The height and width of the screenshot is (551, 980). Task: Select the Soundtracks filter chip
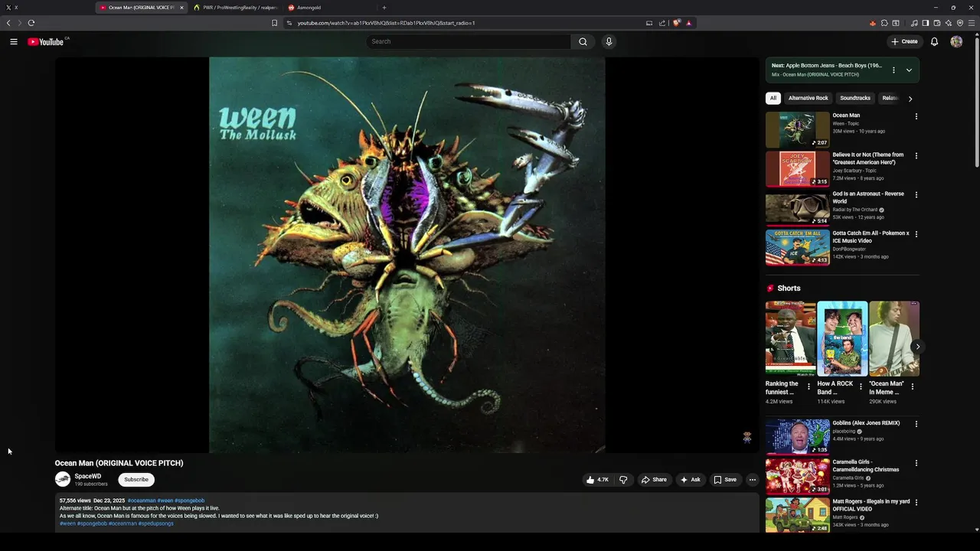point(855,98)
